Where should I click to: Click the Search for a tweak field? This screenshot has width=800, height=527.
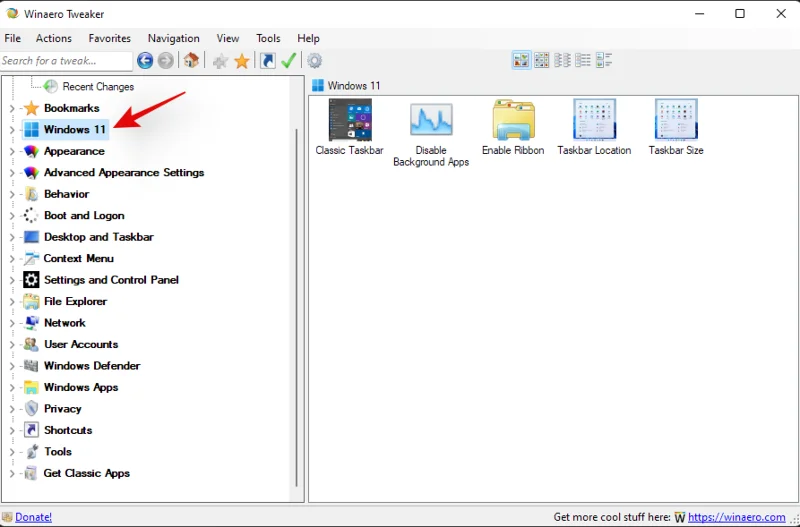(66, 61)
